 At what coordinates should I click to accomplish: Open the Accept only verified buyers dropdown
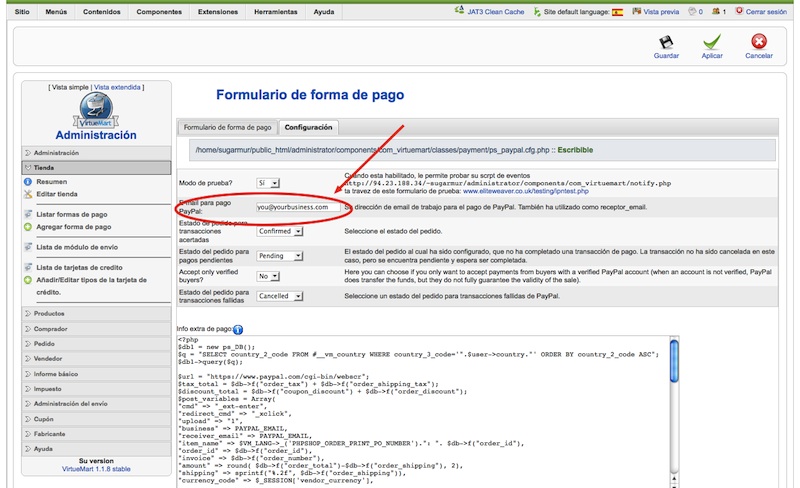click(268, 276)
